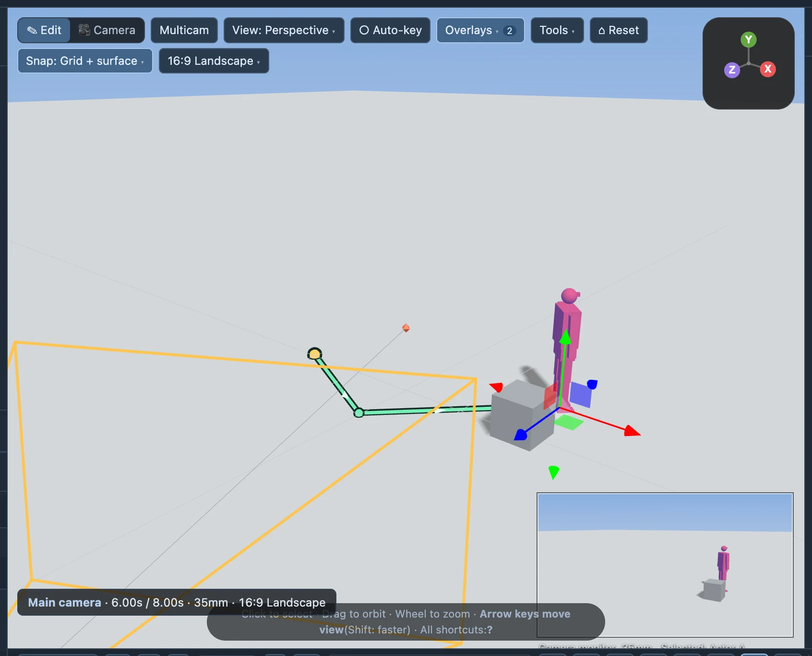Click the camera monitor preview thumbnail
Image resolution: width=812 pixels, height=656 pixels.
click(x=665, y=565)
